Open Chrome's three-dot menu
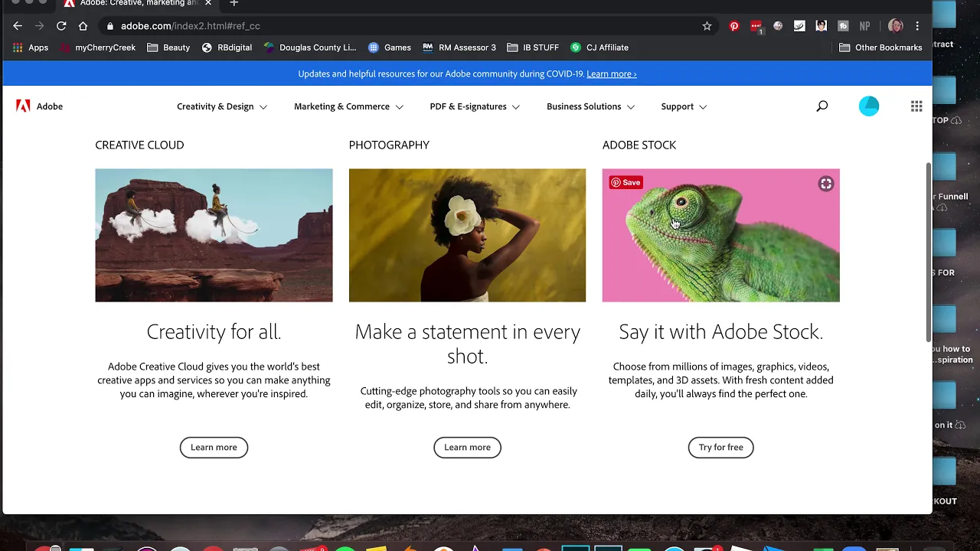Image resolution: width=980 pixels, height=551 pixels. (x=917, y=26)
